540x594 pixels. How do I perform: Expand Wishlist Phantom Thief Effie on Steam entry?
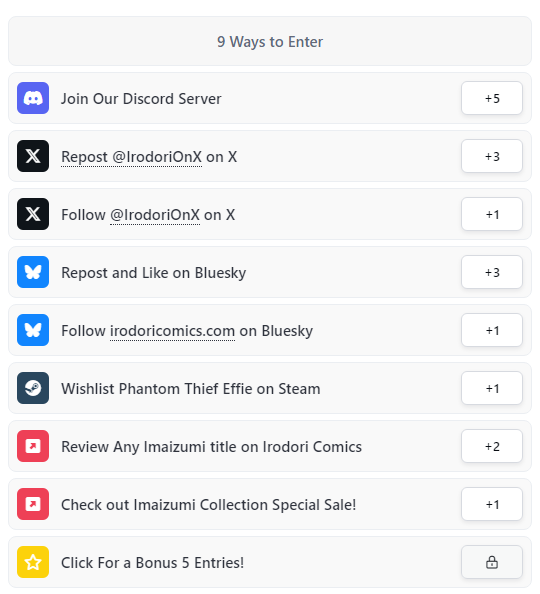(x=270, y=388)
